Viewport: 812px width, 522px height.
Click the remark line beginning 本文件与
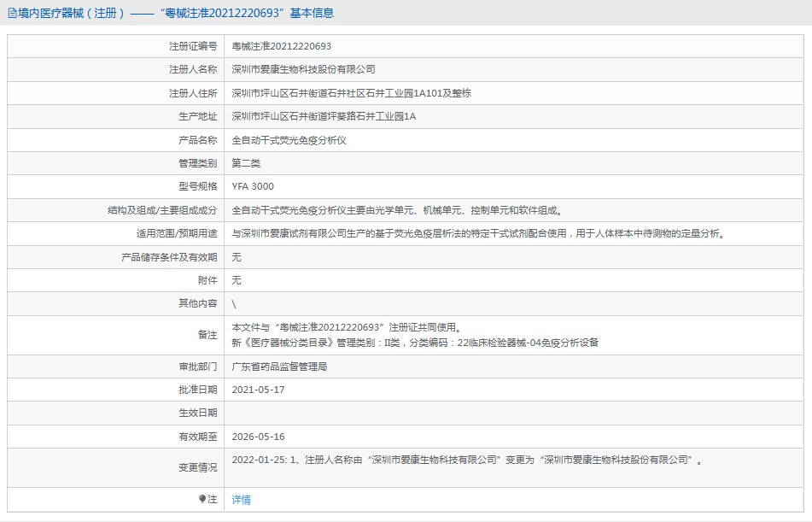pos(348,327)
